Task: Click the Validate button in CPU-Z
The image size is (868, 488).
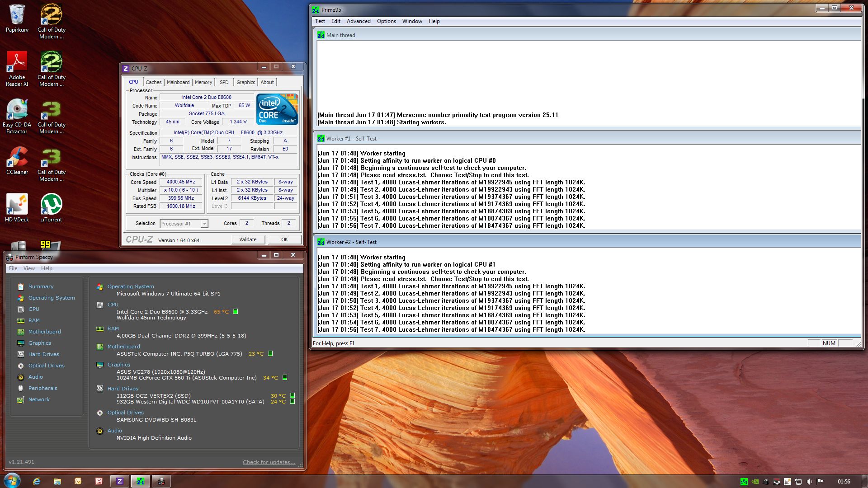Action: [248, 239]
